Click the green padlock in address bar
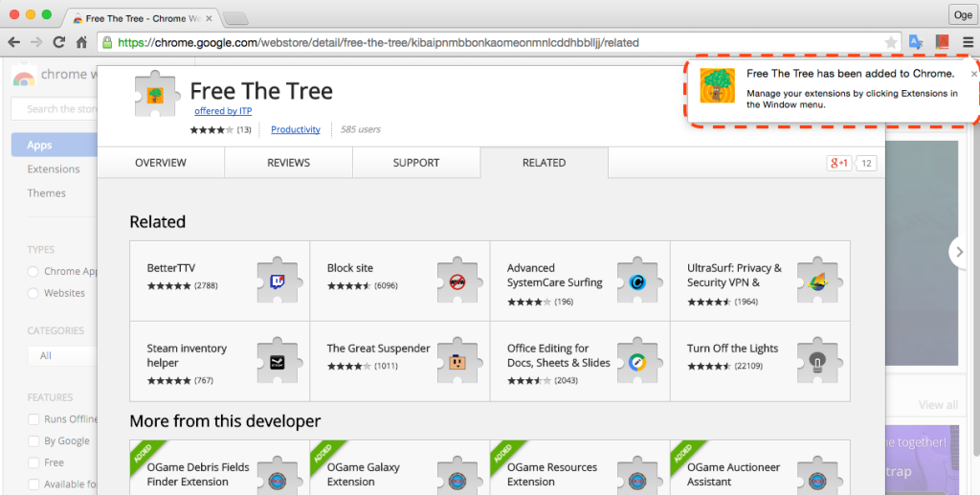The image size is (980, 495). tap(107, 42)
